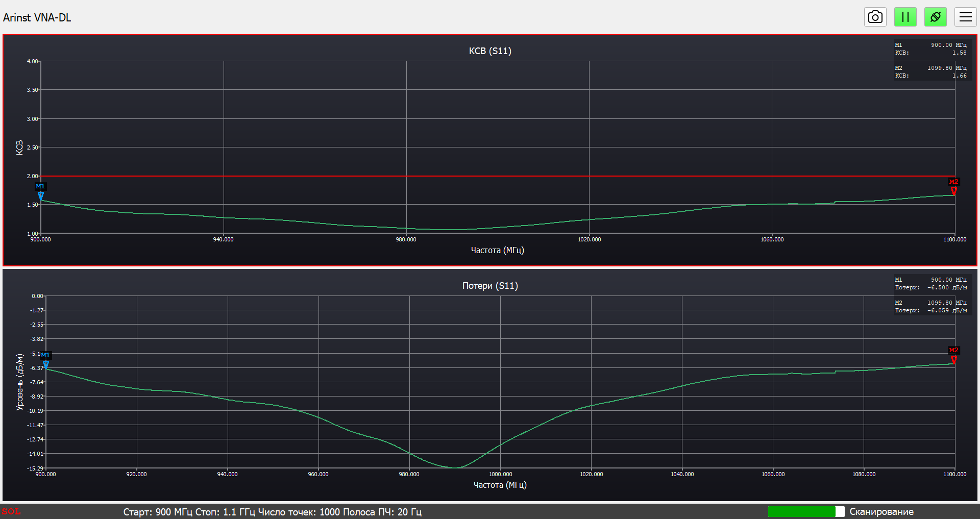The image size is (980, 519).
Task: Click the Уровень (дБ/м) axis label
Action: [20, 382]
